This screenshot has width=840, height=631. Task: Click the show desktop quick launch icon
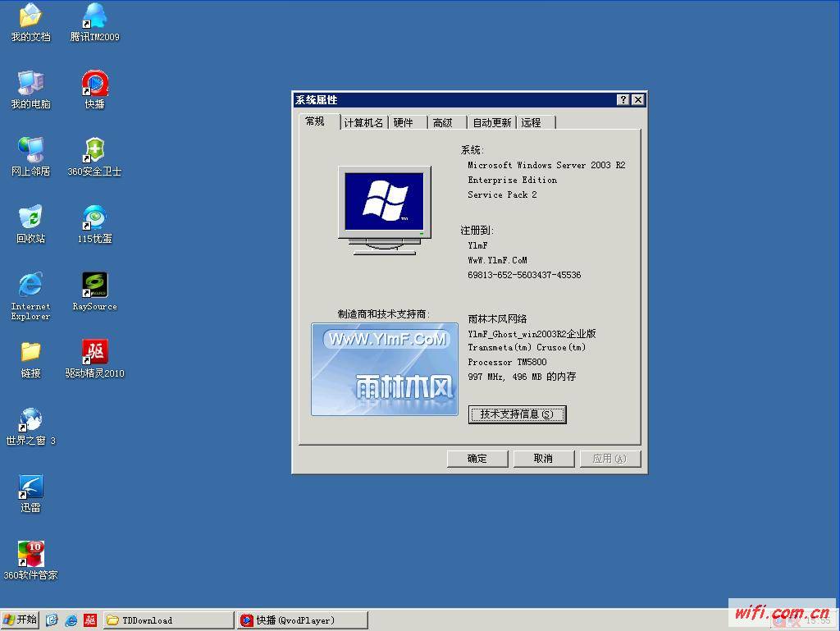(52, 620)
